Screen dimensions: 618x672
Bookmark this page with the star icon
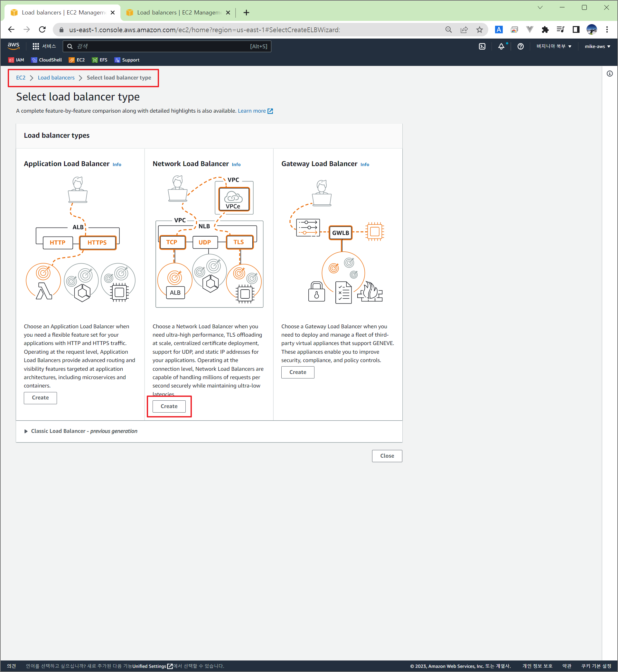[480, 30]
